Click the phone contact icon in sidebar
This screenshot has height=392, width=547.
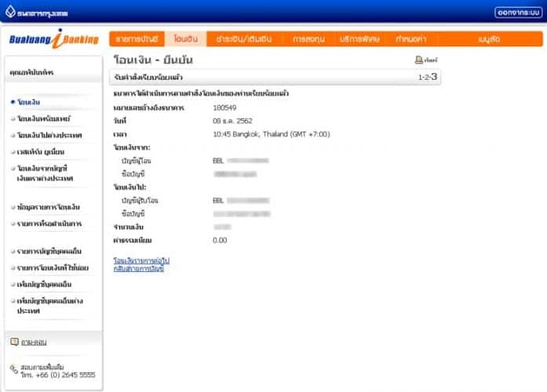pyautogui.click(x=14, y=369)
